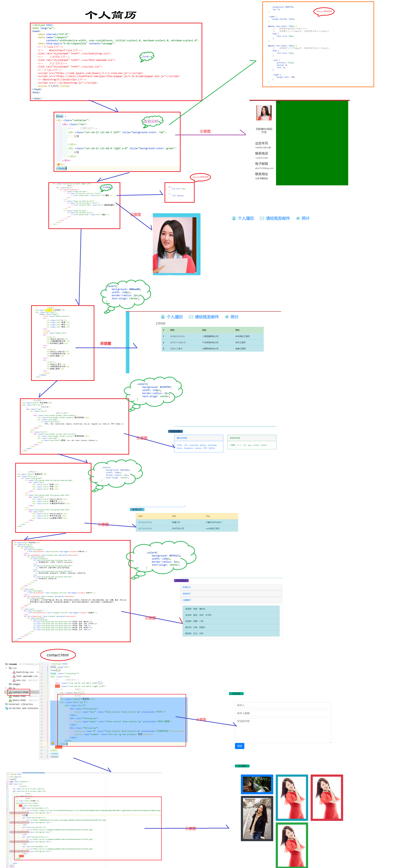Click the Scratches and Consoles icon
The height and width of the screenshot is (868, 401).
pyautogui.click(x=6, y=708)
